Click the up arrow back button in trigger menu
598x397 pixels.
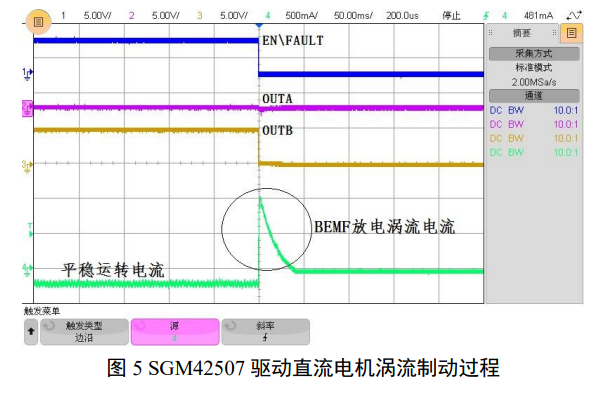point(31,331)
